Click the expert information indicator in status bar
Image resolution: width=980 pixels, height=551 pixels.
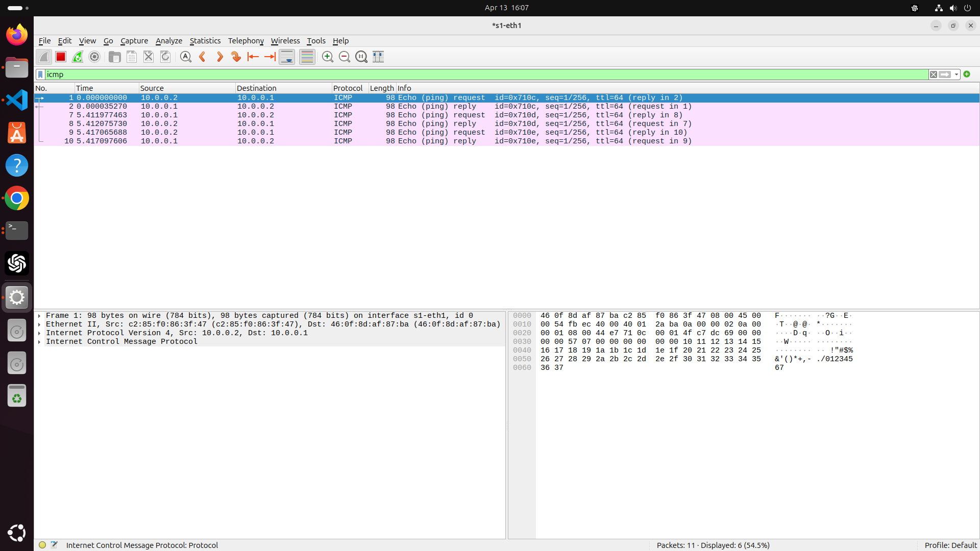[41, 544]
